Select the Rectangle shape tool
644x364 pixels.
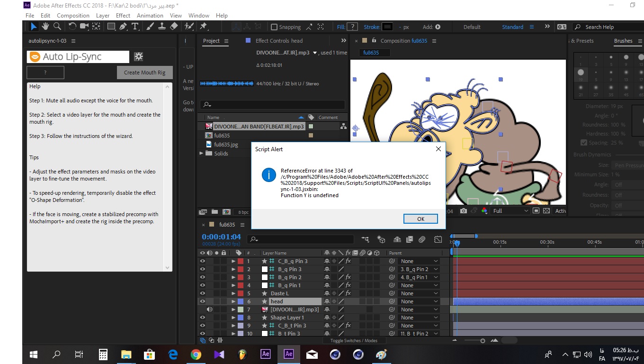(x=111, y=27)
